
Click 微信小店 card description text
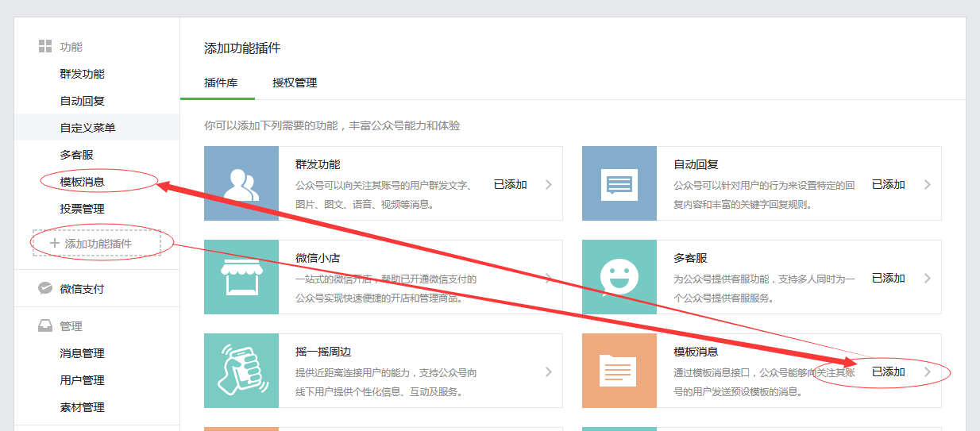click(x=386, y=289)
